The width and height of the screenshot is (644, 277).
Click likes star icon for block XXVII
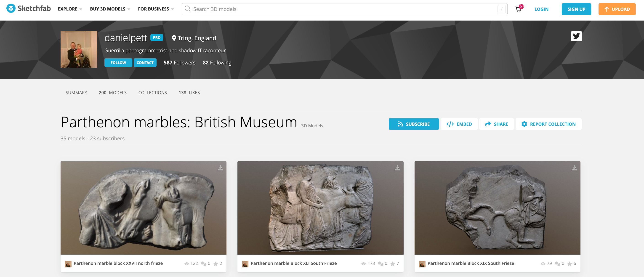point(216,264)
